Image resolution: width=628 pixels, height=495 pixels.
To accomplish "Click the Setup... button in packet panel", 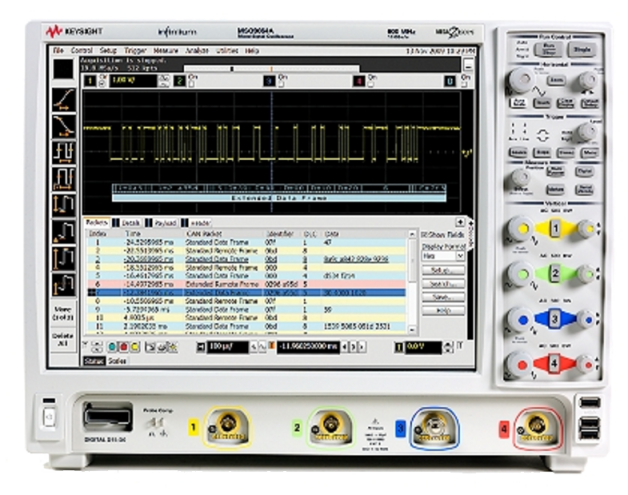I will click(443, 270).
